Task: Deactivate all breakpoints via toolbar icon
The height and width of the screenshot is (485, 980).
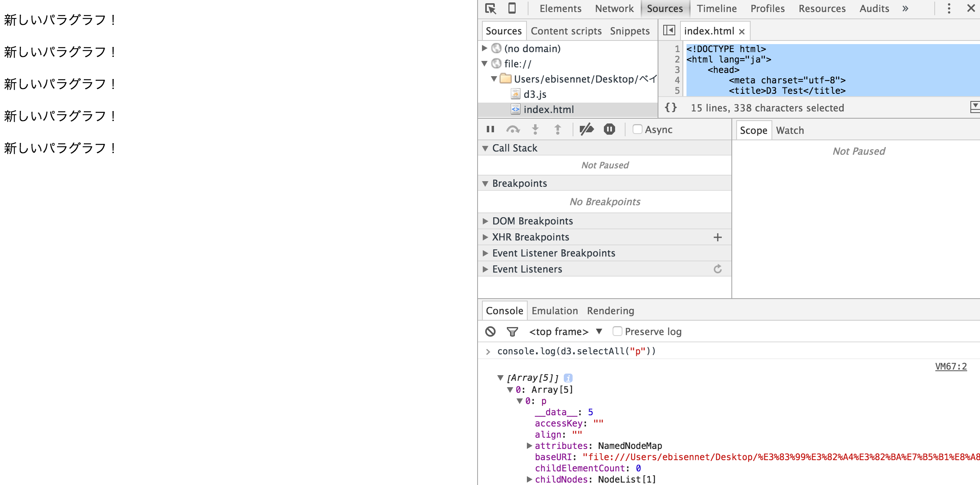Action: coord(587,129)
